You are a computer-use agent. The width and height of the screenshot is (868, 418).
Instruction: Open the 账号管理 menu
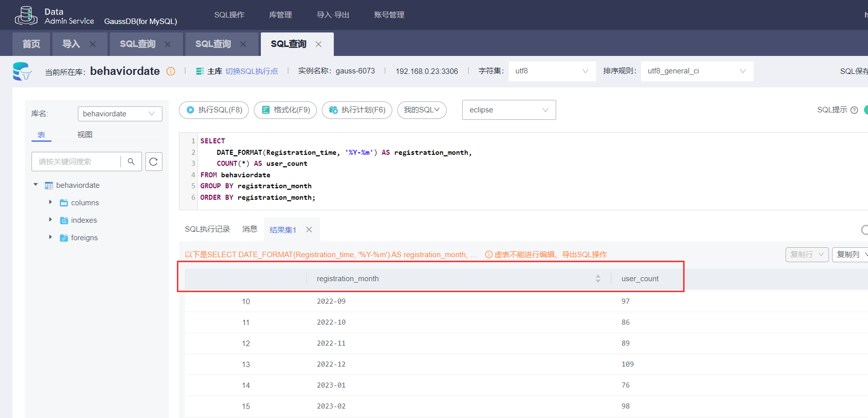coord(389,15)
